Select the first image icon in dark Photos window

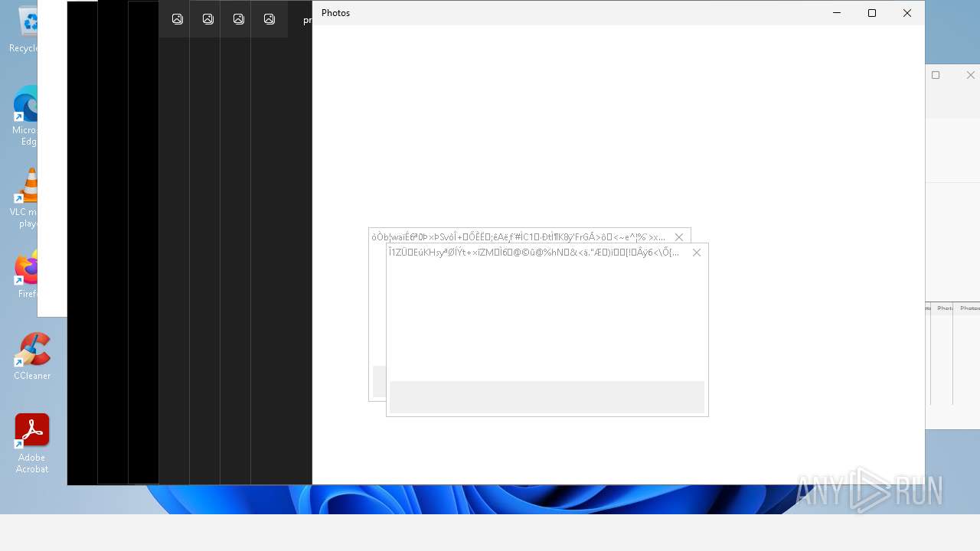[x=178, y=19]
